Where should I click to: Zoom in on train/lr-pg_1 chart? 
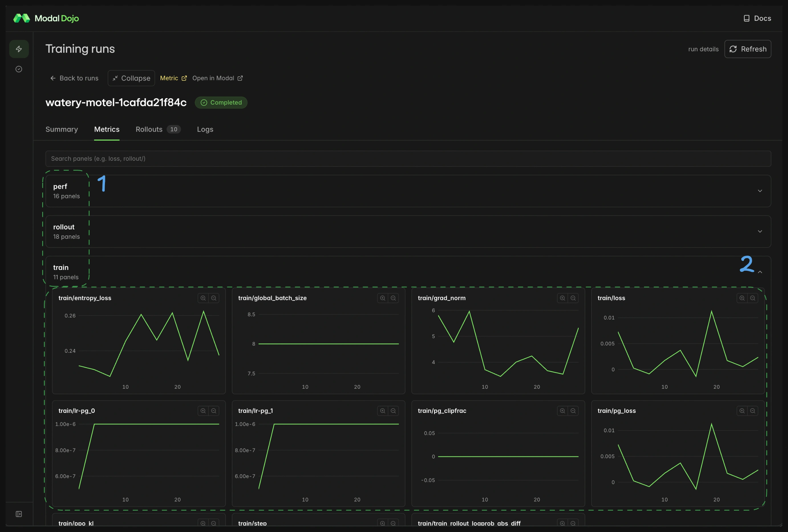point(382,411)
